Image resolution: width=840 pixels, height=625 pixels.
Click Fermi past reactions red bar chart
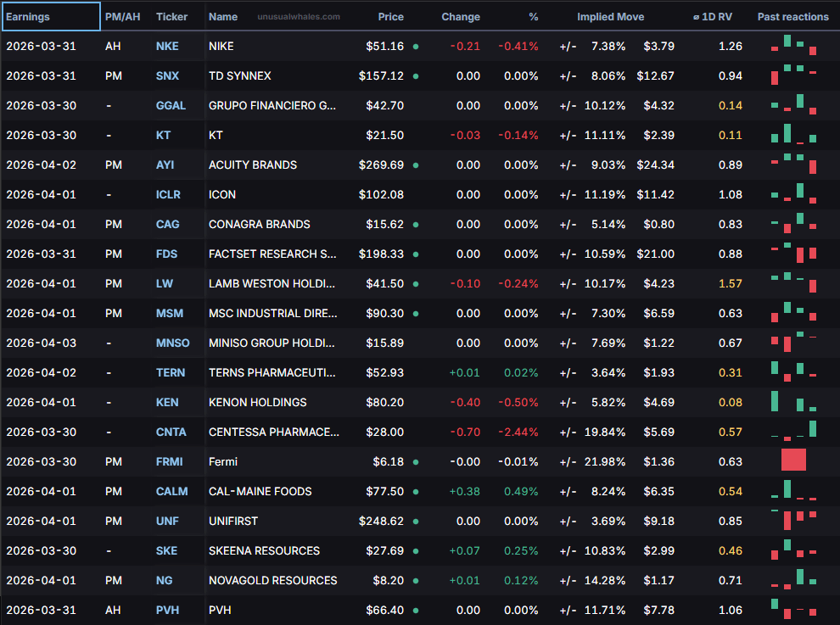(x=793, y=460)
